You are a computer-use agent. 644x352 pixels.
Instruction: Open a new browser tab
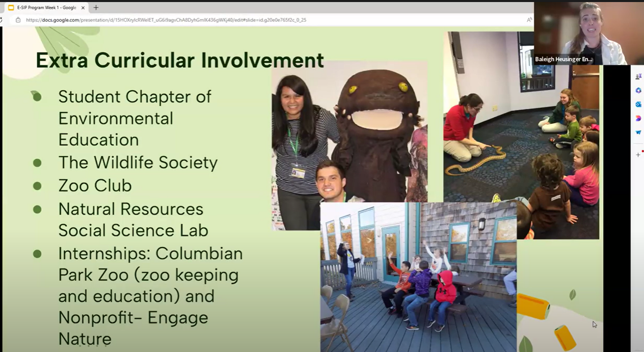(x=96, y=8)
